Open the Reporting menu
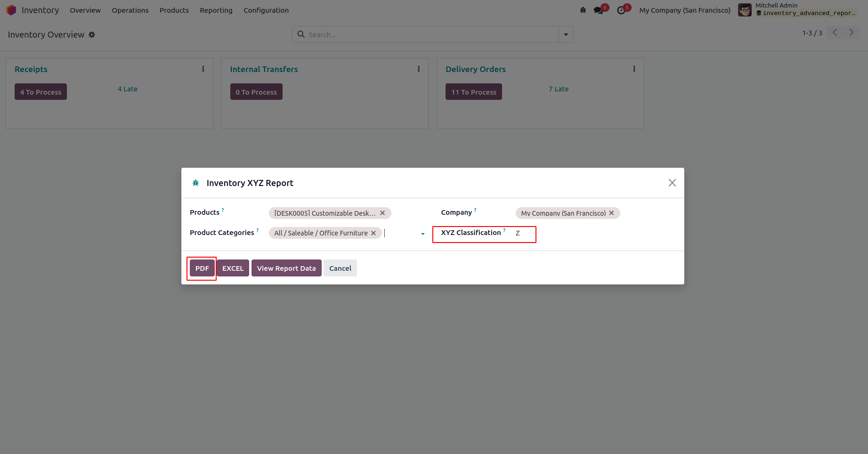This screenshot has height=454, width=868. click(x=216, y=10)
